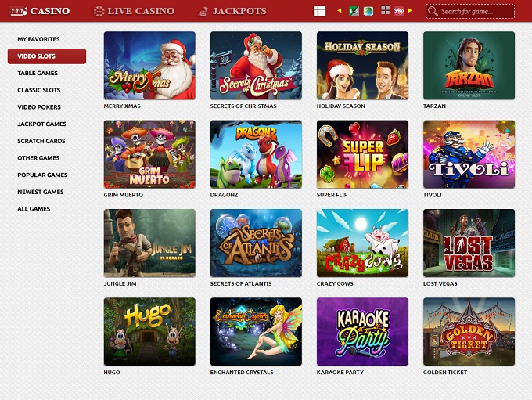
Task: Open the Jackpots tab
Action: click(x=232, y=11)
